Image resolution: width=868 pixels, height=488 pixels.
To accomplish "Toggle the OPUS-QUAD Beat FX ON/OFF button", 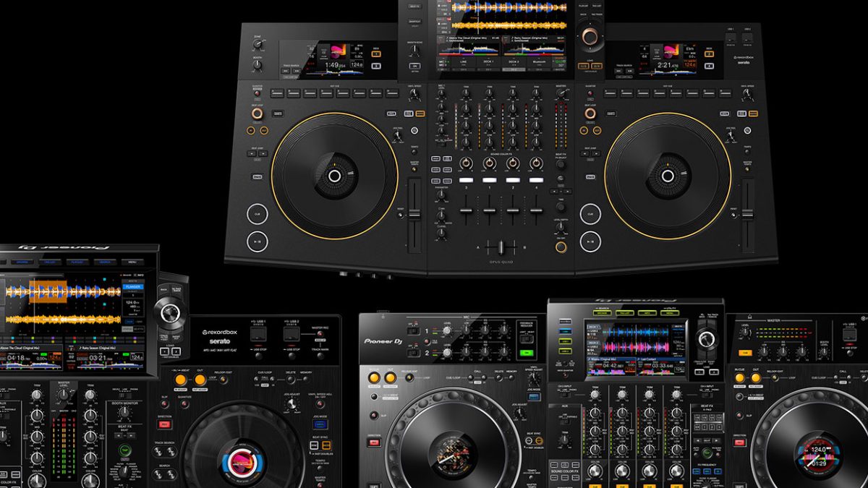I will tap(561, 247).
